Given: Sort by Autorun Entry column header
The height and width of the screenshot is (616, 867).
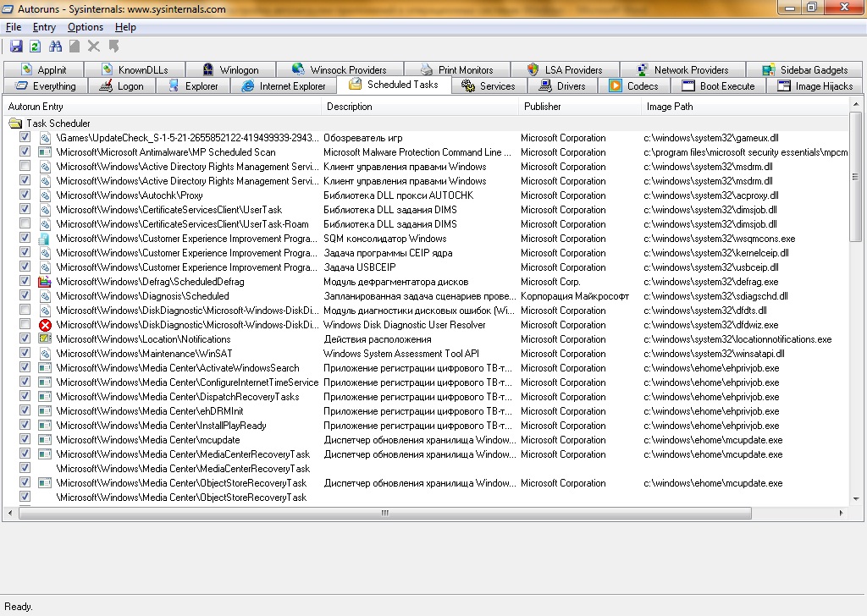Looking at the screenshot, I should point(162,107).
